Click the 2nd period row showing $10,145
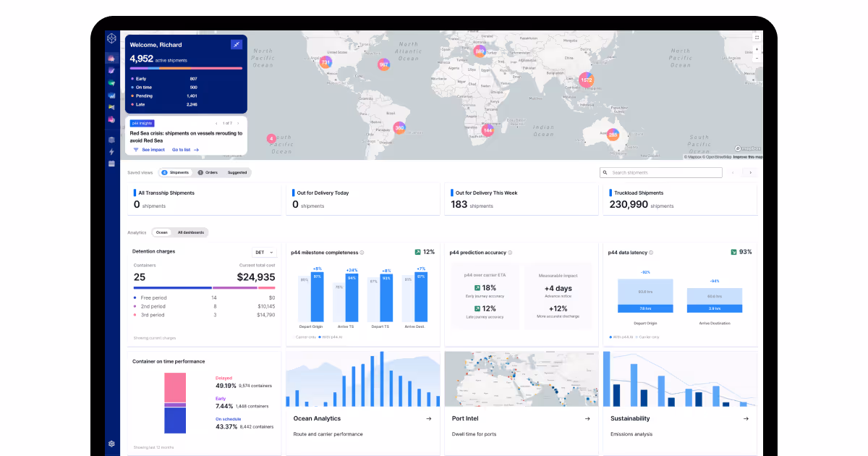Screen dimensions: 868x456 pyautogui.click(x=204, y=306)
